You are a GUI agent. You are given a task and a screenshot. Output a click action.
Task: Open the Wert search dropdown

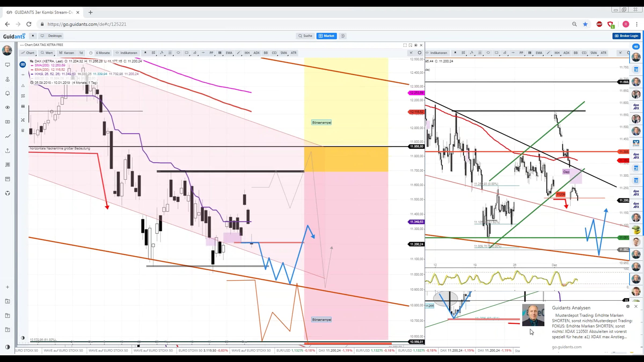click(47, 53)
